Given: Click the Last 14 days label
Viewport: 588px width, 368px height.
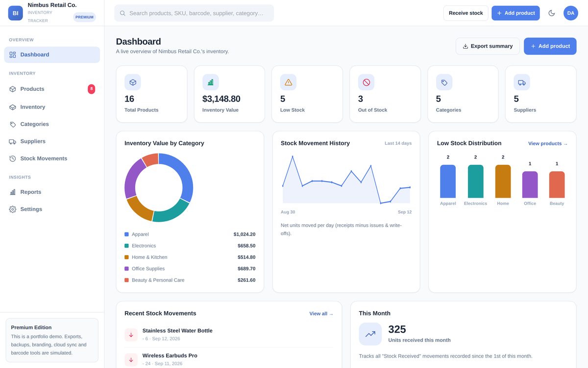Looking at the screenshot, I should (398, 143).
